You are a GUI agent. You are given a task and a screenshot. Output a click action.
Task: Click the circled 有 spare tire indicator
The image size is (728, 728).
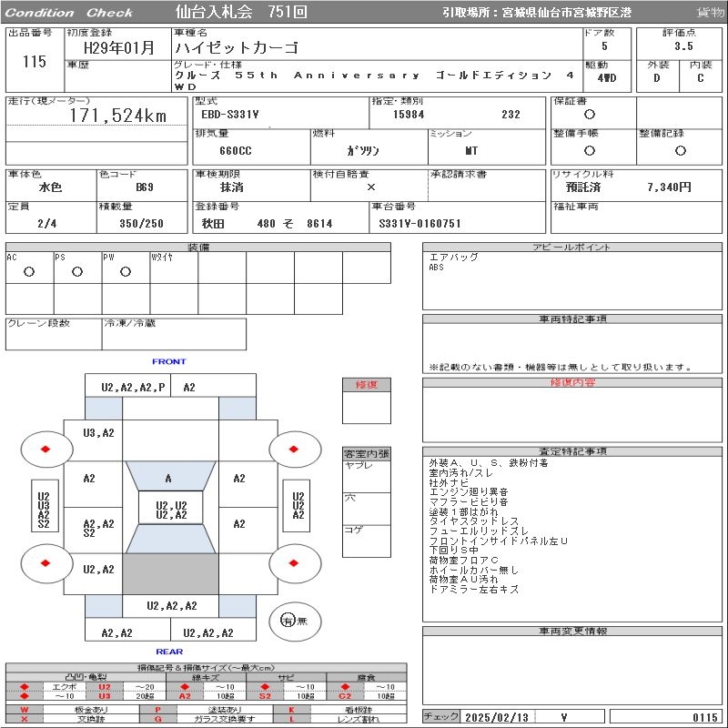[x=288, y=621]
